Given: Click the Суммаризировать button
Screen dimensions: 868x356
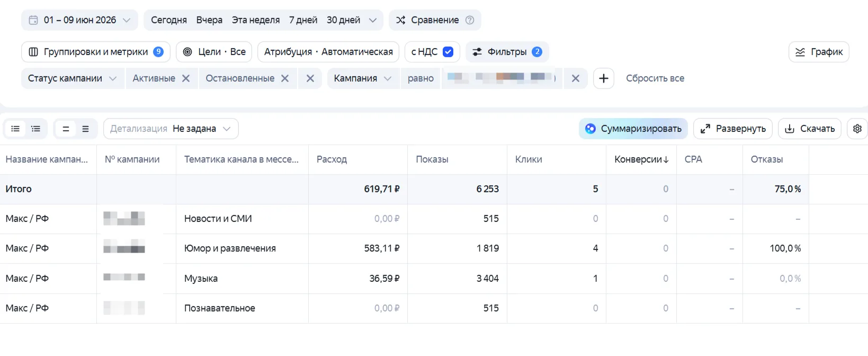Looking at the screenshot, I should pos(633,129).
